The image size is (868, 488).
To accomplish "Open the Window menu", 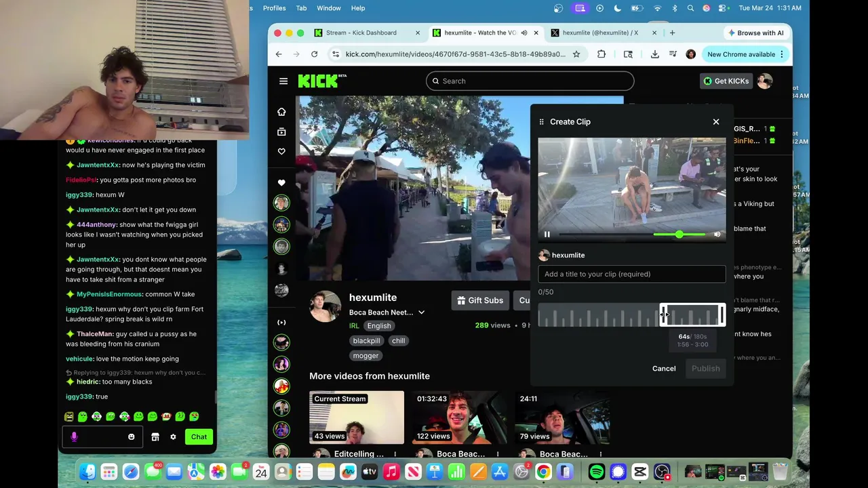I will pyautogui.click(x=329, y=8).
